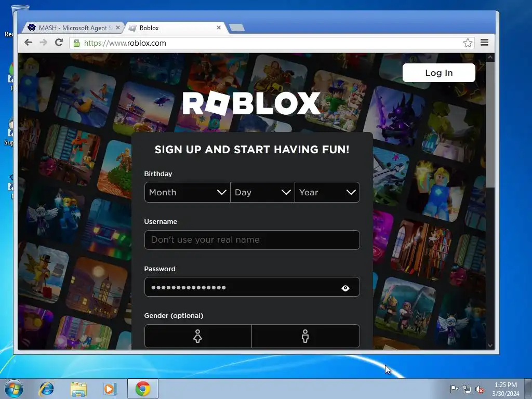Close the Roblox tab
532x399 pixels.
click(219, 28)
